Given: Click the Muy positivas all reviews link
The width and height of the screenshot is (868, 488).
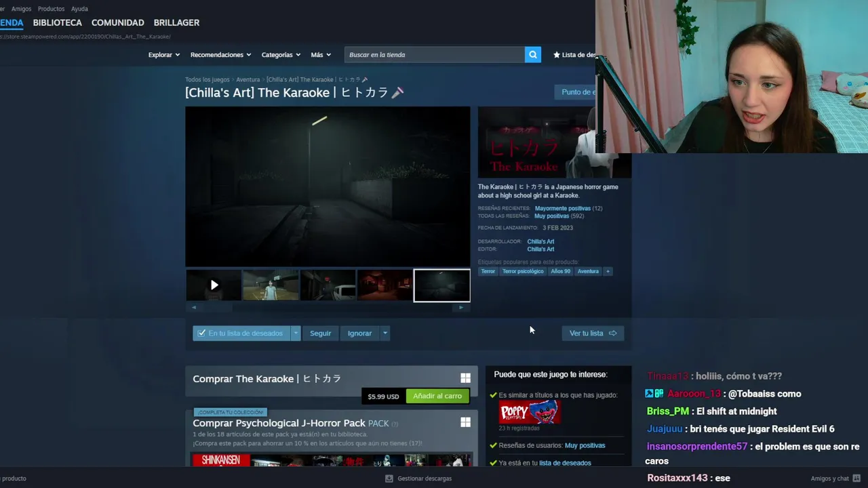Looking at the screenshot, I should (551, 216).
